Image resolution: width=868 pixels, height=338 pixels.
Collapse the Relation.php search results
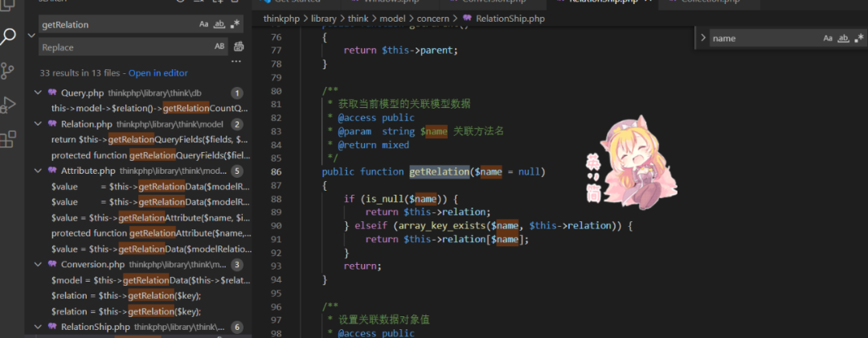(x=38, y=124)
